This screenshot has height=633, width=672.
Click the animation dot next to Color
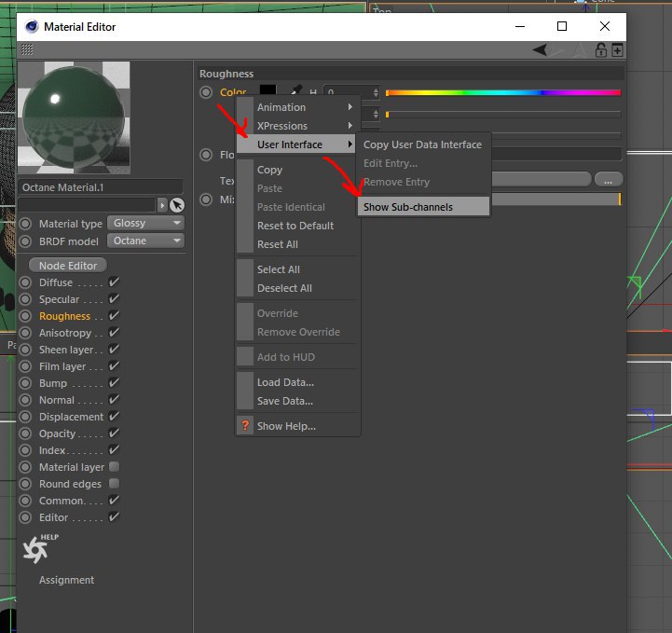click(206, 92)
